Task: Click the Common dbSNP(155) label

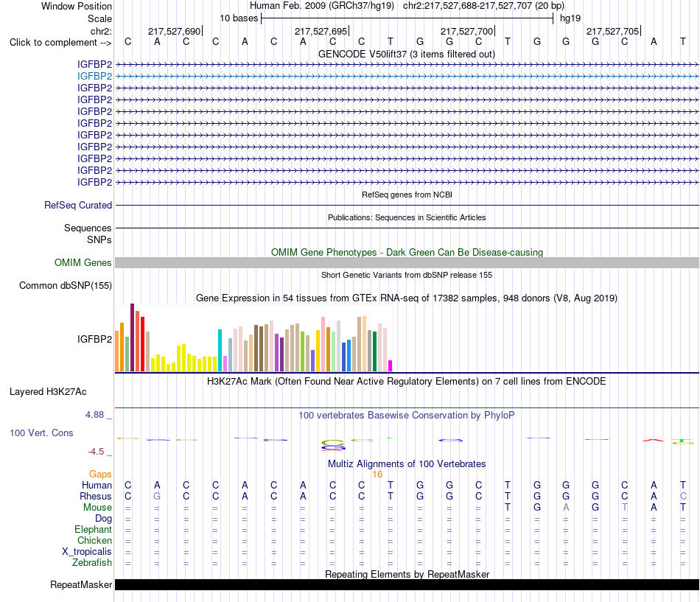Action: click(x=65, y=285)
